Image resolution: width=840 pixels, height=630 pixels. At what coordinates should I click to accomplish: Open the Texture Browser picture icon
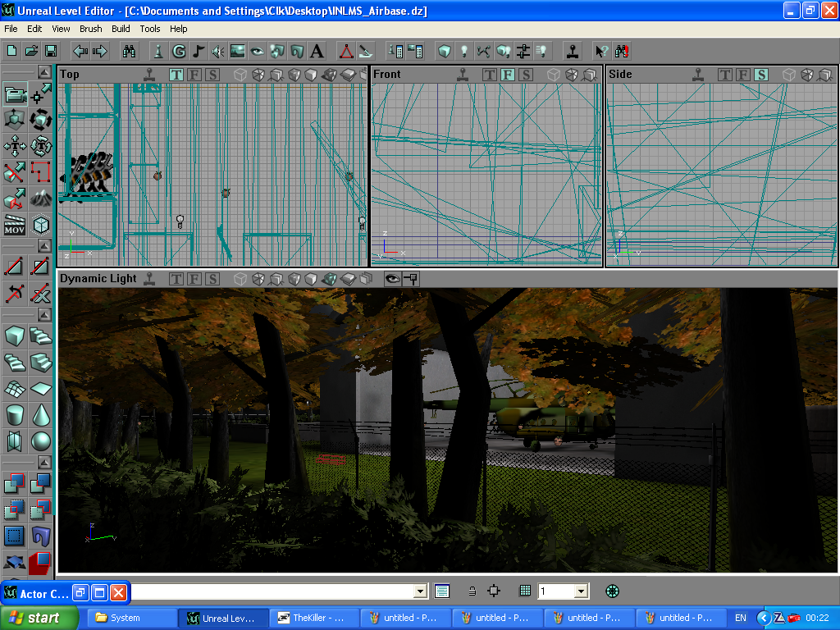[x=238, y=51]
